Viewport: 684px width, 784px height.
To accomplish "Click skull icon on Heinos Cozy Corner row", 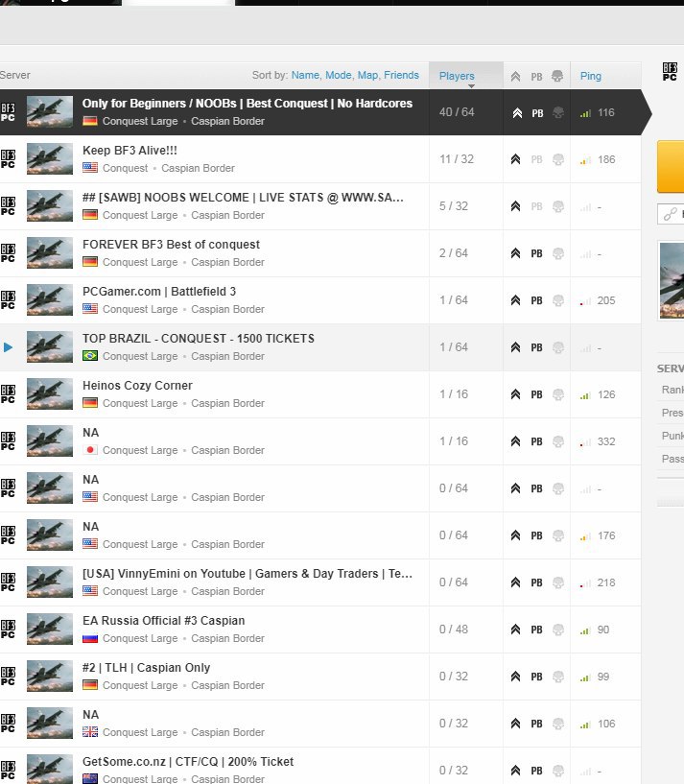I will tap(558, 394).
